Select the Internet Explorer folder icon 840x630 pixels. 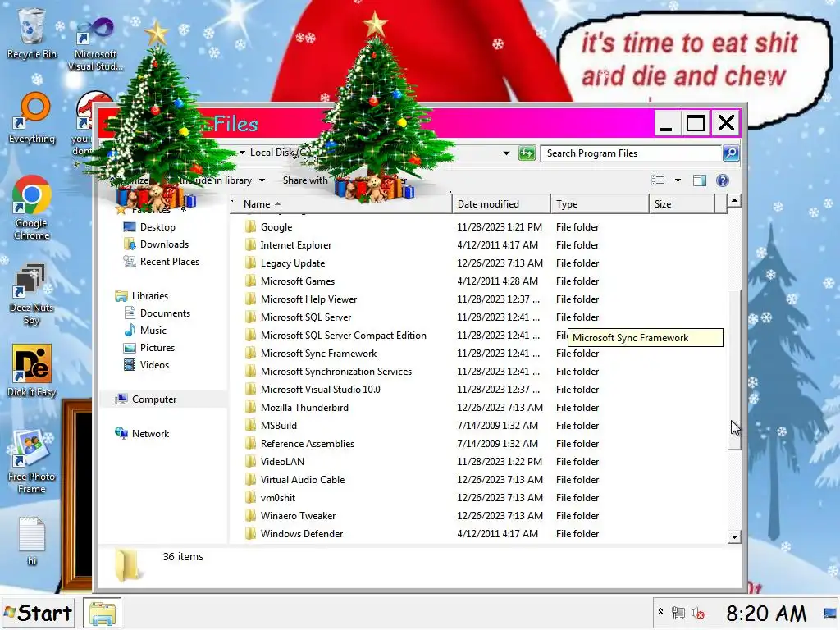pyautogui.click(x=250, y=244)
